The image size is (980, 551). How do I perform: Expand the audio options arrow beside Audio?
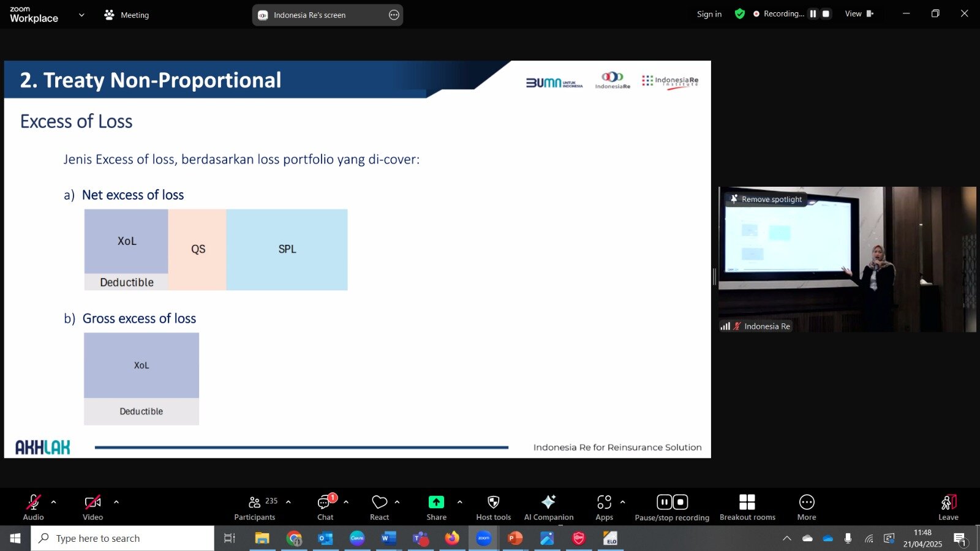[53, 502]
